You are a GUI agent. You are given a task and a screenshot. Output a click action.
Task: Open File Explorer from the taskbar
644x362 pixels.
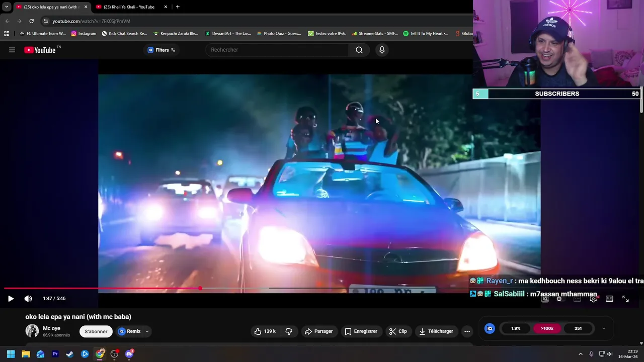coord(26,354)
